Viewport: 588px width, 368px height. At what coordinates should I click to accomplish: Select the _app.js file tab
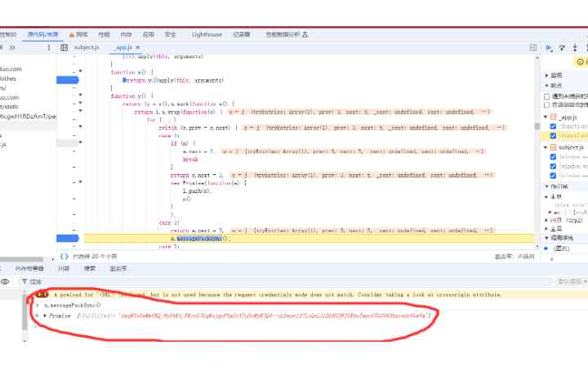pos(123,47)
